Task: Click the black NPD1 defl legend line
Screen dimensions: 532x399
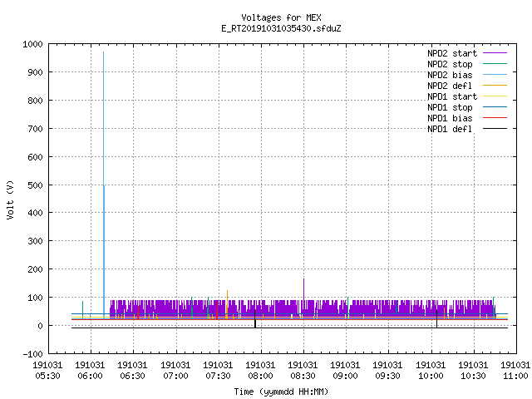Action: (x=495, y=129)
